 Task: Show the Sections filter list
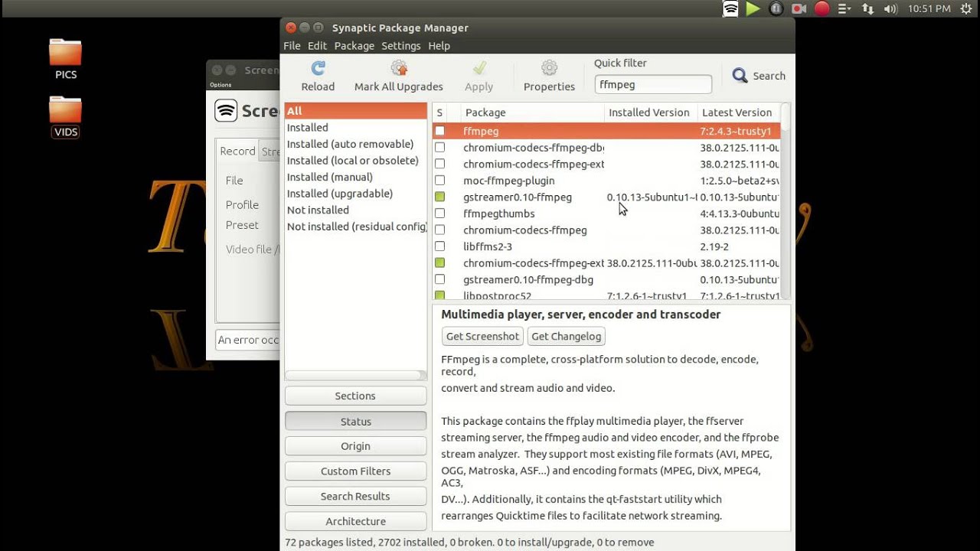(x=355, y=396)
